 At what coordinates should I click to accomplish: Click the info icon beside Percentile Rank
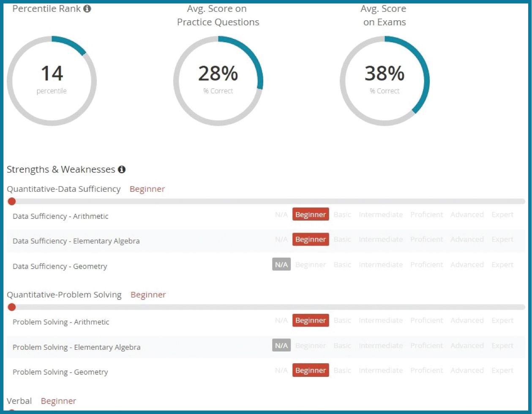[87, 8]
